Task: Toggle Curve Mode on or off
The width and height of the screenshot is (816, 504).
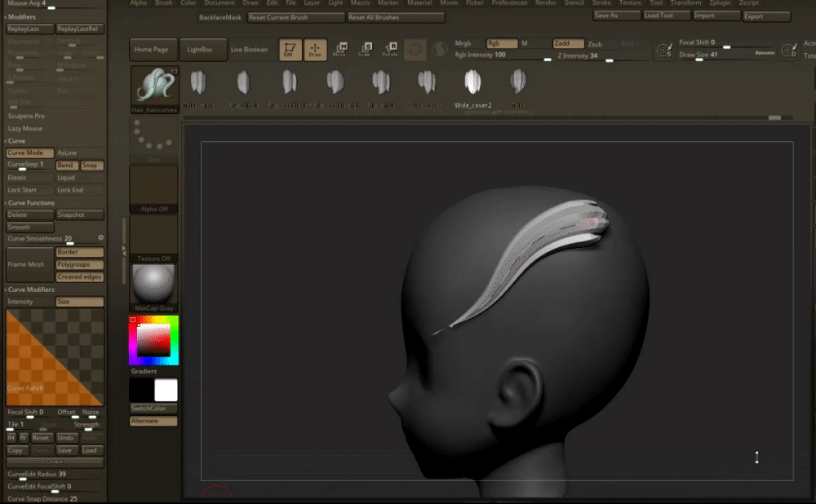Action: (x=30, y=153)
